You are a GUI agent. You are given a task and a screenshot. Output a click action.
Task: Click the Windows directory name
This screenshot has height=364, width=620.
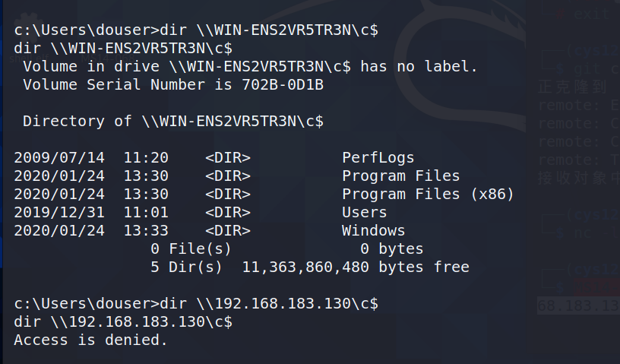(373, 231)
